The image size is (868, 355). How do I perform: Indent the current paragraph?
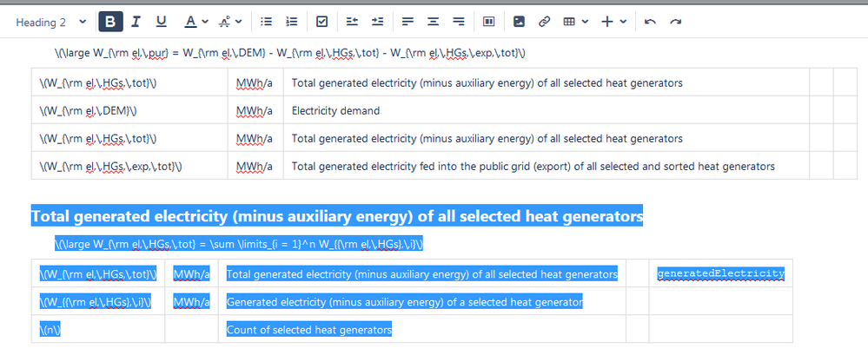tap(378, 22)
